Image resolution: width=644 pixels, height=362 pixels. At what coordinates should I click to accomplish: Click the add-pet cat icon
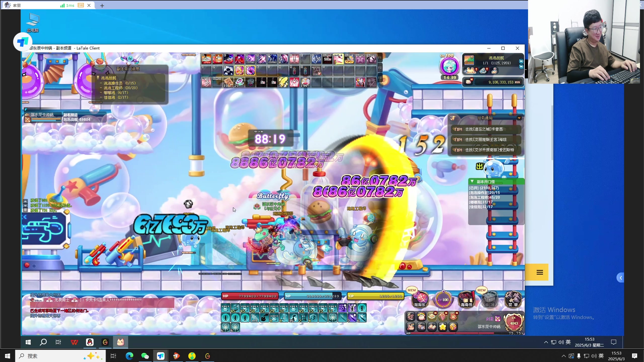[470, 71]
